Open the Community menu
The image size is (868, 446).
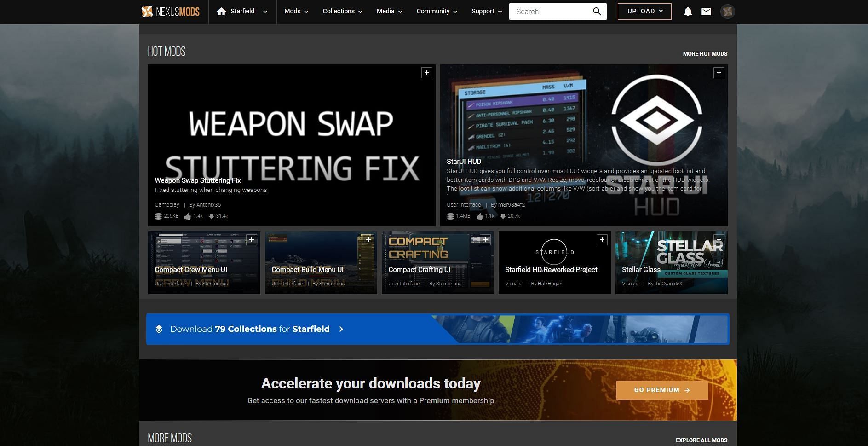click(x=437, y=12)
